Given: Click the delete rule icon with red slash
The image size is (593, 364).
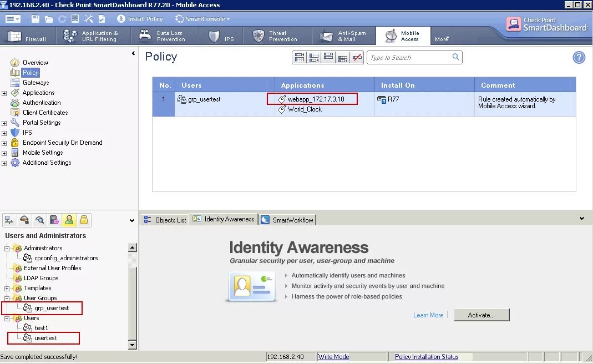Looking at the screenshot, I should click(357, 58).
